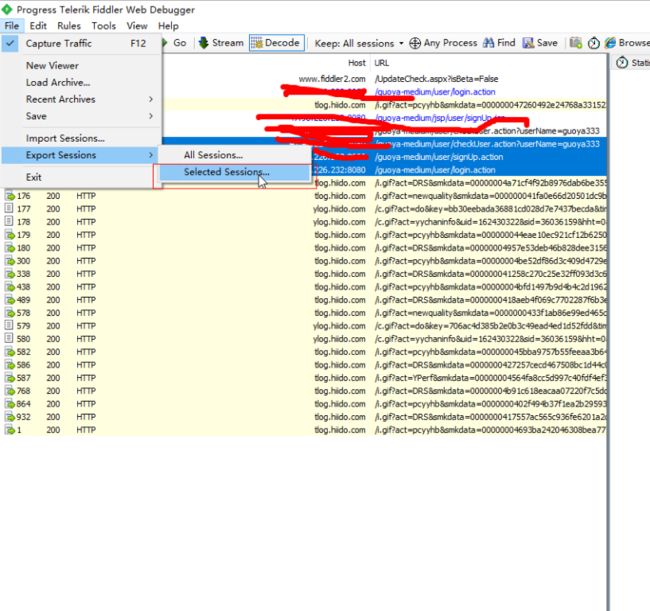This screenshot has width=650, height=611.
Task: Select /UpdateCheck.aspx?isBeta=False URL row
Action: 436,79
